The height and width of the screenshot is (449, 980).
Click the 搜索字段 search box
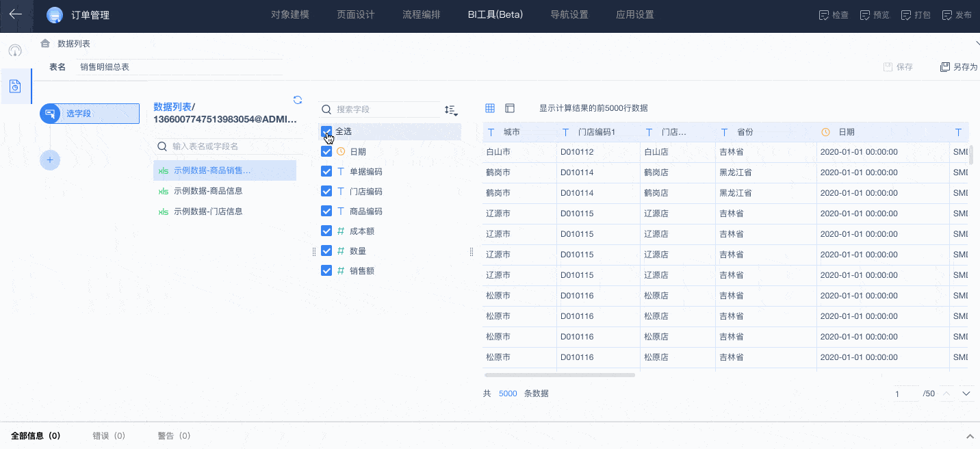(x=380, y=110)
